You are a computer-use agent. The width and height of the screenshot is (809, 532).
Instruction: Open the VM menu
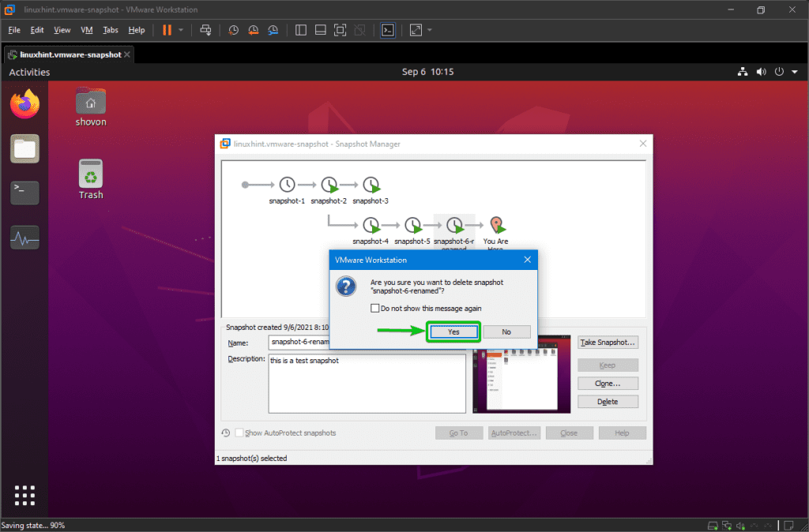pos(86,29)
